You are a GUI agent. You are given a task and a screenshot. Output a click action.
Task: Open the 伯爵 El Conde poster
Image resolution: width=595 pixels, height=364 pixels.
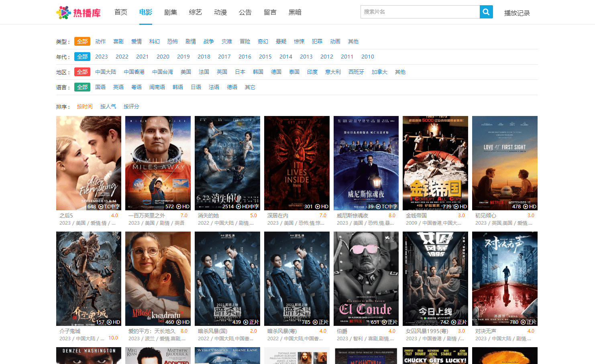tap(366, 279)
